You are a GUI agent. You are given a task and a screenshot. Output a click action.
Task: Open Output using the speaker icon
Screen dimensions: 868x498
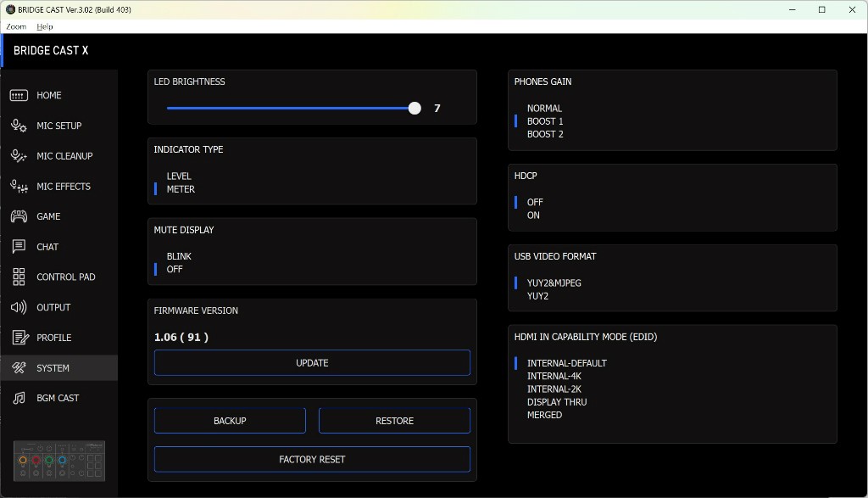(19, 307)
